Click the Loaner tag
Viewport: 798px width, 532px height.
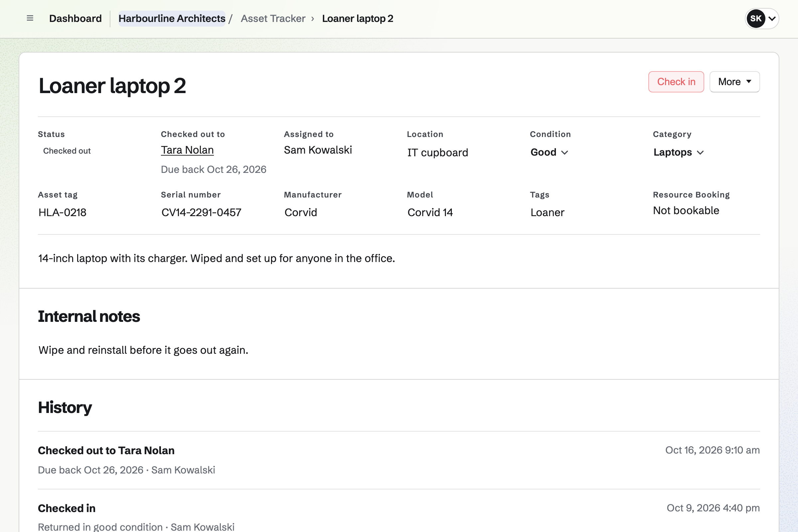[547, 212]
